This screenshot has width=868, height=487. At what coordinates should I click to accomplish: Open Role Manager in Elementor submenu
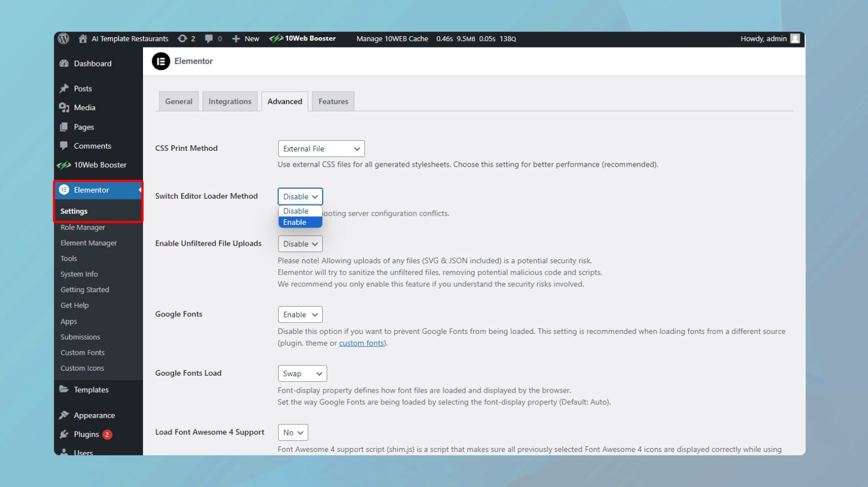coord(83,227)
